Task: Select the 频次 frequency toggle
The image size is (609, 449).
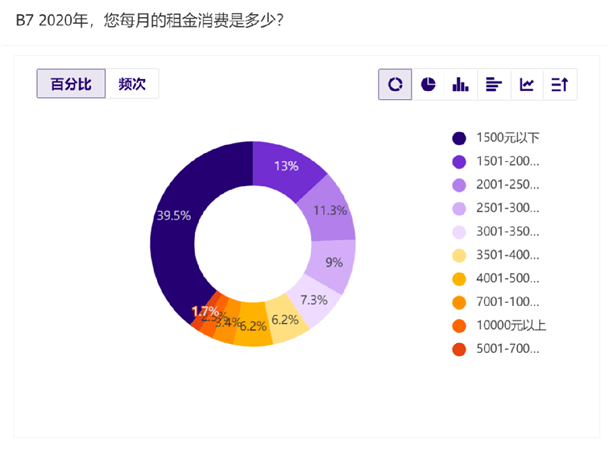Action: coord(132,84)
